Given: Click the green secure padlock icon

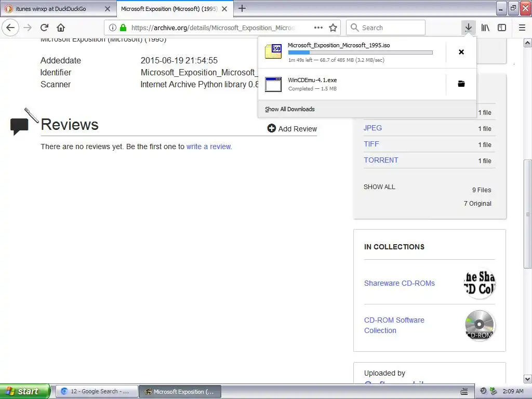Looking at the screenshot, I should 123,28.
